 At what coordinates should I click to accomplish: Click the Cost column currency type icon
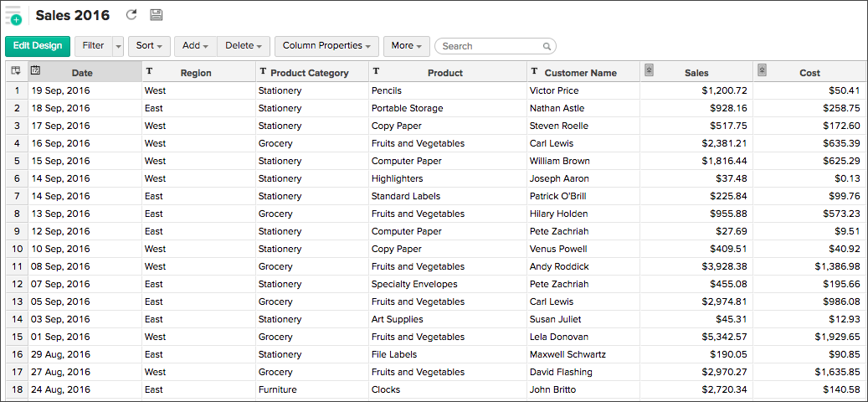(x=762, y=71)
